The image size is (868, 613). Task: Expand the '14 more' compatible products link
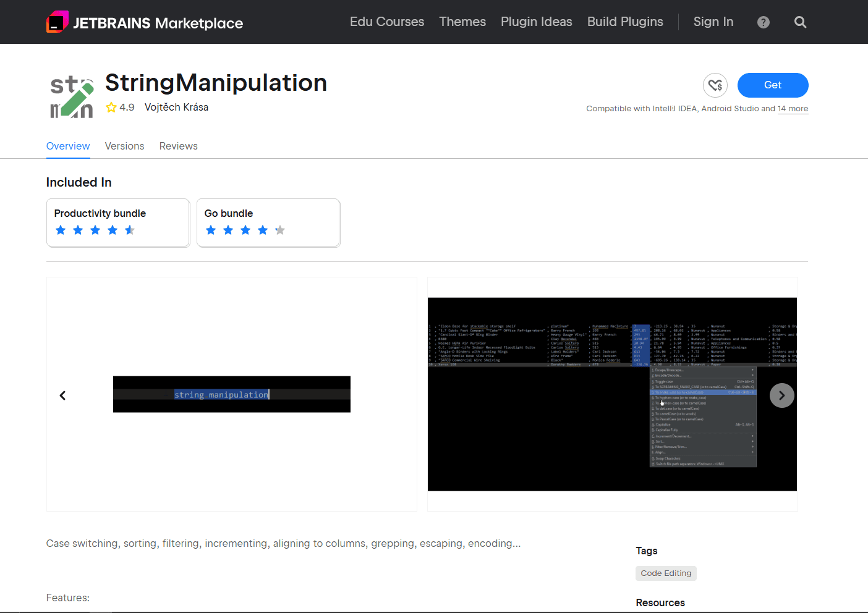[793, 109]
